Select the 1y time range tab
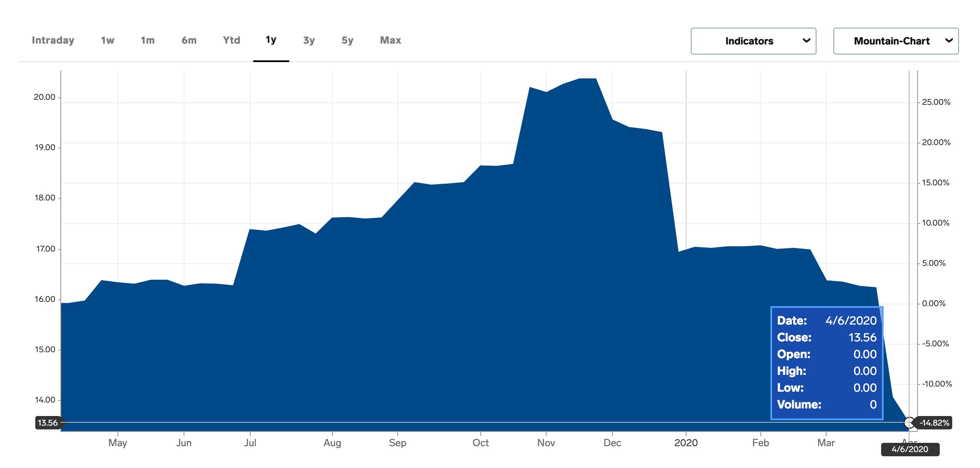This screenshot has height=468, width=980. [271, 40]
